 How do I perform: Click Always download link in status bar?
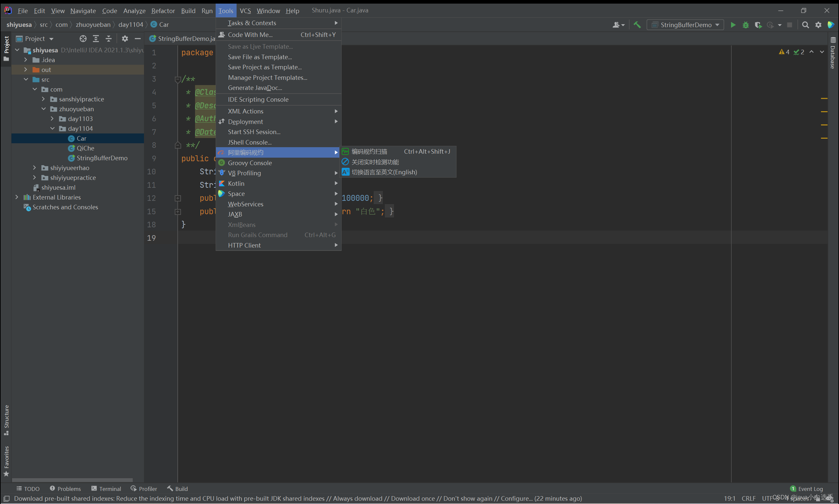[357, 498]
